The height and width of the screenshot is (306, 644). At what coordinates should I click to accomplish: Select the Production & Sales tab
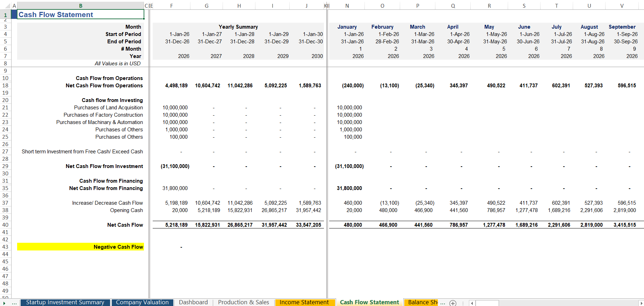point(244,303)
